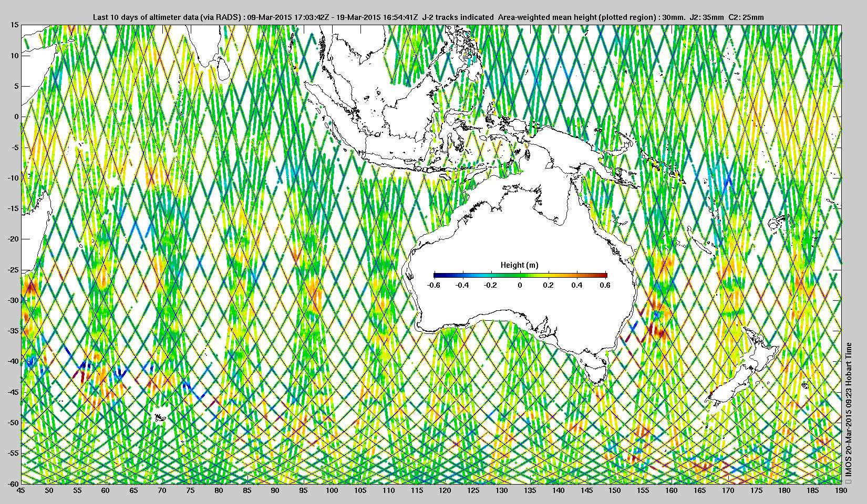Click the longitude axis tick label '75'
Image resolution: width=867 pixels, height=504 pixels.
click(190, 490)
